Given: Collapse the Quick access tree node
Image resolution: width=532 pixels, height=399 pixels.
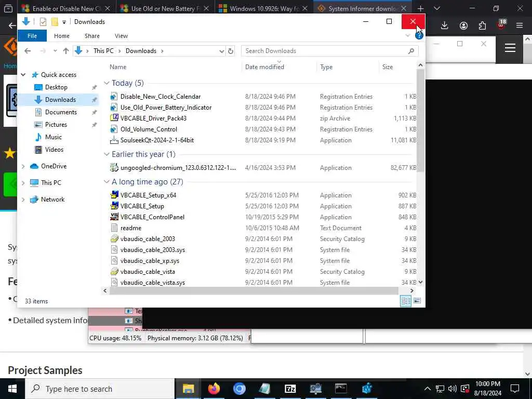Looking at the screenshot, I should (x=23, y=75).
